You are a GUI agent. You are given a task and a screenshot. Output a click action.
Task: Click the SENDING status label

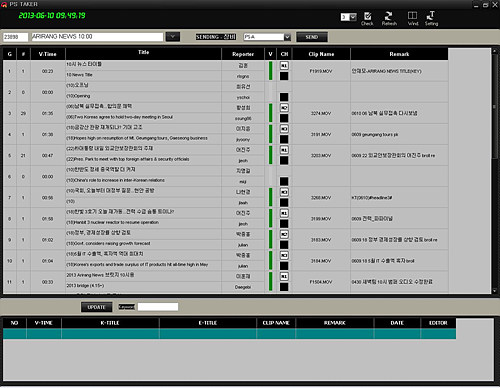coord(216,37)
